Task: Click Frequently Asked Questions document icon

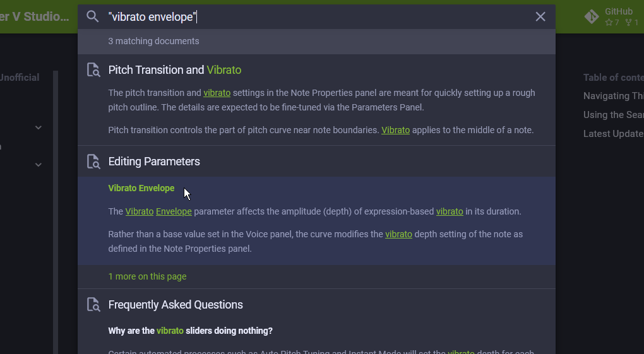Action: pos(93,304)
